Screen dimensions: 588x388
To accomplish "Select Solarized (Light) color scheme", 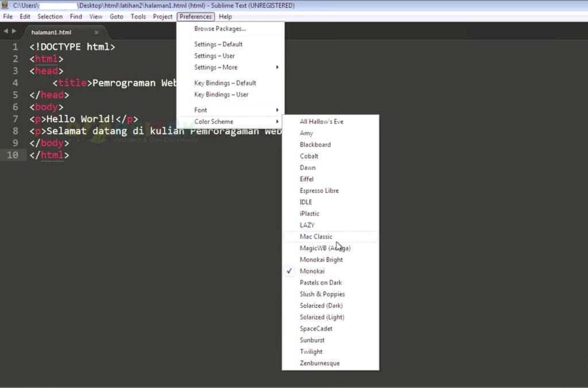I will pos(330,317).
